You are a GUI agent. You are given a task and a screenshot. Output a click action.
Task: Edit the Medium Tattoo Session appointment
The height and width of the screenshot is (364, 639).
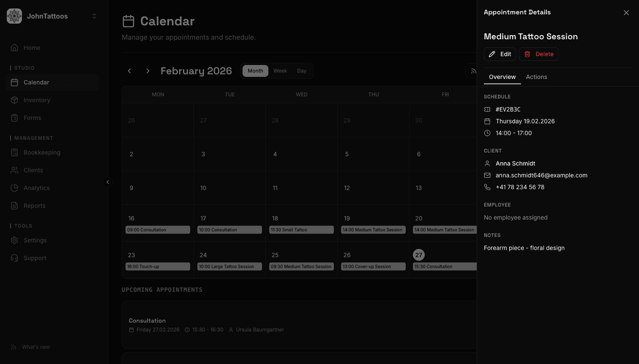[x=500, y=54]
